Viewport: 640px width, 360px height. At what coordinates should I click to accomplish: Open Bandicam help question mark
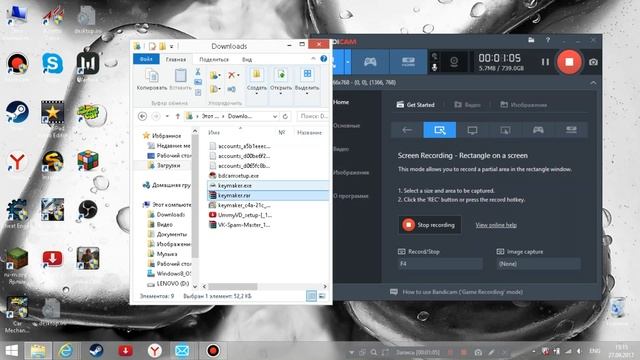pos(548,40)
